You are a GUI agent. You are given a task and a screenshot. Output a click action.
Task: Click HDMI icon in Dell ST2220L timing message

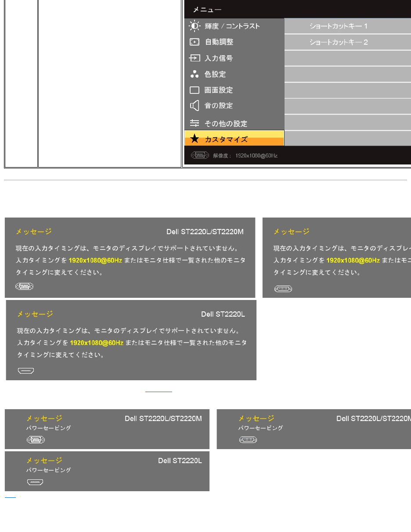click(26, 371)
